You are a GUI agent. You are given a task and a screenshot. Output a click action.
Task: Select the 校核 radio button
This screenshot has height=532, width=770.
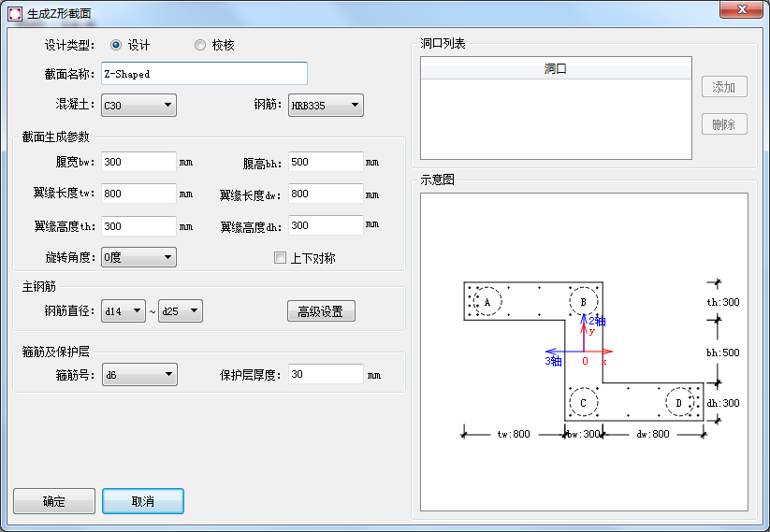200,45
